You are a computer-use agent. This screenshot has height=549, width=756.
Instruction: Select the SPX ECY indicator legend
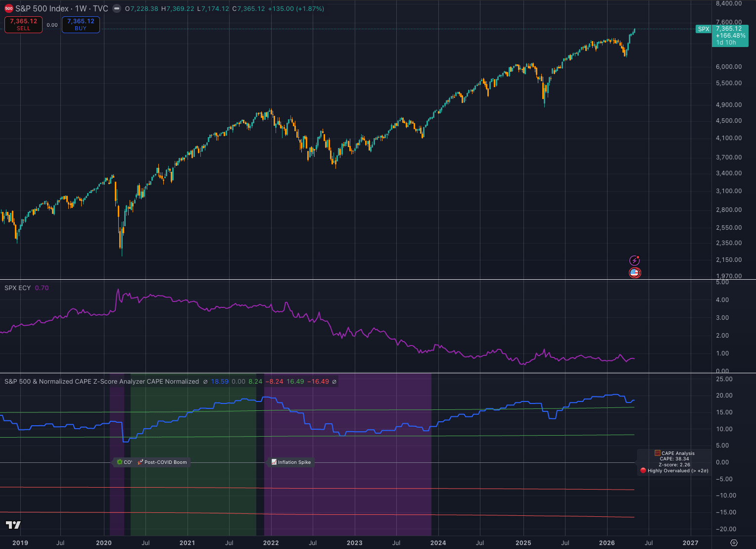[17, 288]
